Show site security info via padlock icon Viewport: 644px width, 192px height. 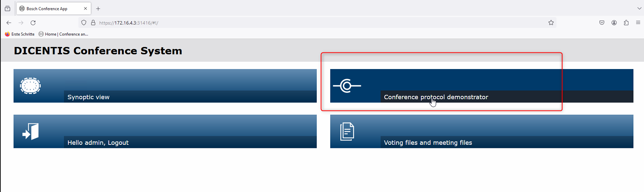pos(93,23)
